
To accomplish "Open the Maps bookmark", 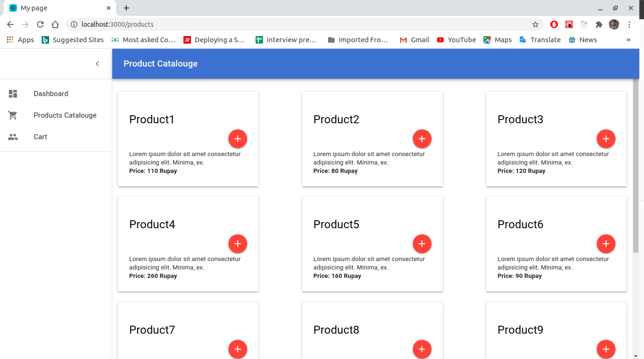I will 498,40.
